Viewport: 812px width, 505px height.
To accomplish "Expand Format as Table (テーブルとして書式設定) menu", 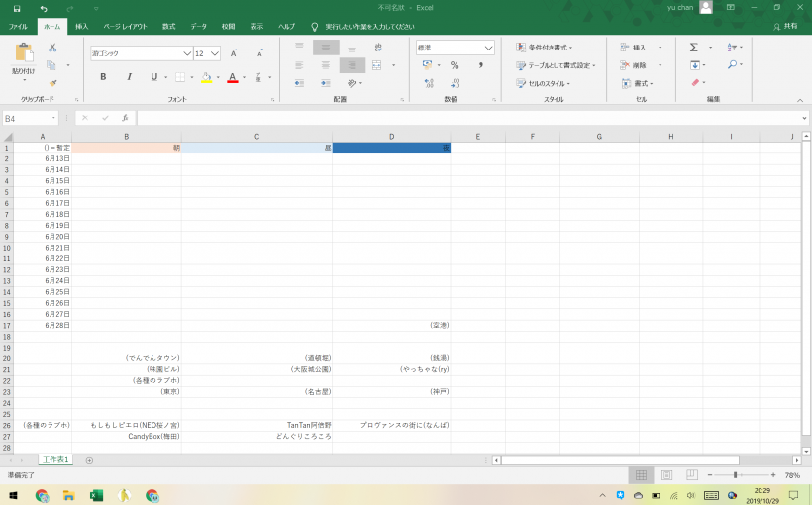I will tap(556, 65).
